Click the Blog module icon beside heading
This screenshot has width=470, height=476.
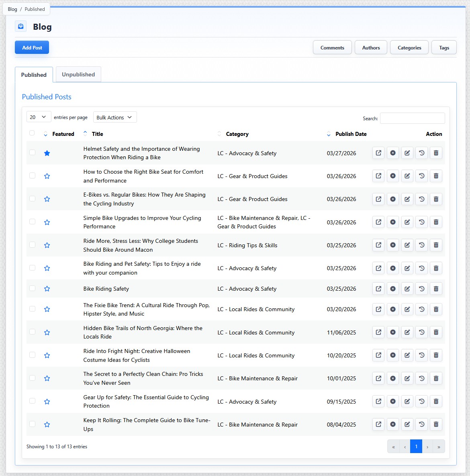pos(20,27)
